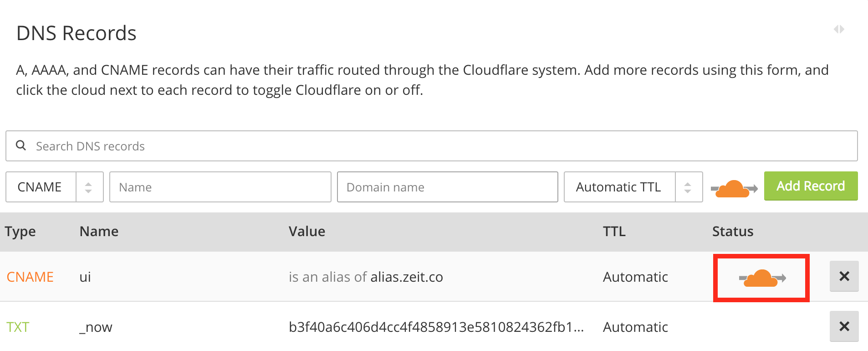This screenshot has width=868, height=351.
Task: Click the record type stepper arrows
Action: [89, 187]
